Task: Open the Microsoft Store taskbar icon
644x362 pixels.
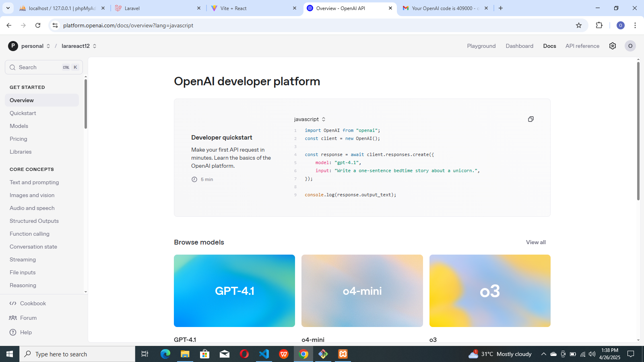Action: coord(205,354)
